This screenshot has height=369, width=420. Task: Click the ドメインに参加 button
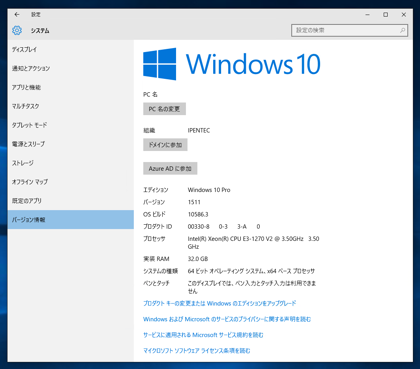pyautogui.click(x=165, y=145)
